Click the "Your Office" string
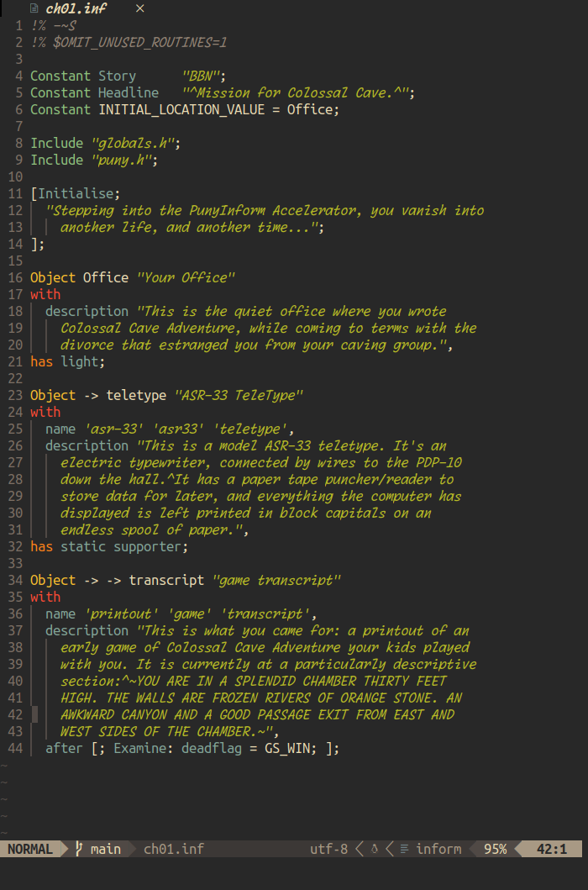 [186, 277]
